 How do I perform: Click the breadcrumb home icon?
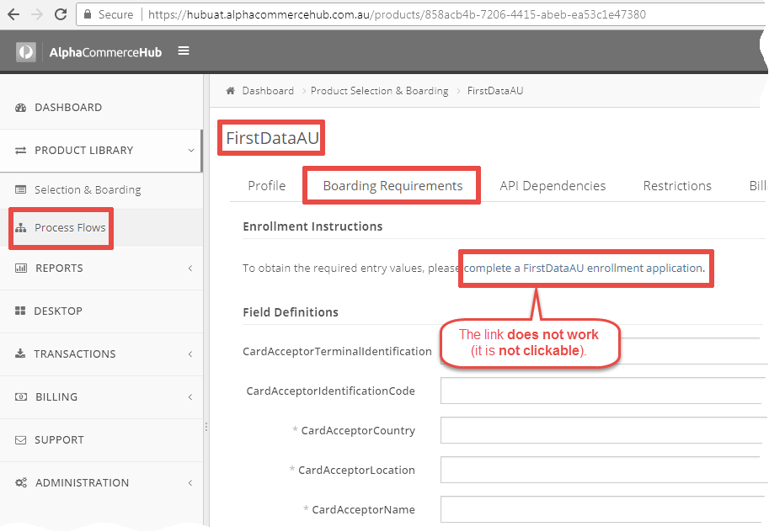(x=230, y=91)
